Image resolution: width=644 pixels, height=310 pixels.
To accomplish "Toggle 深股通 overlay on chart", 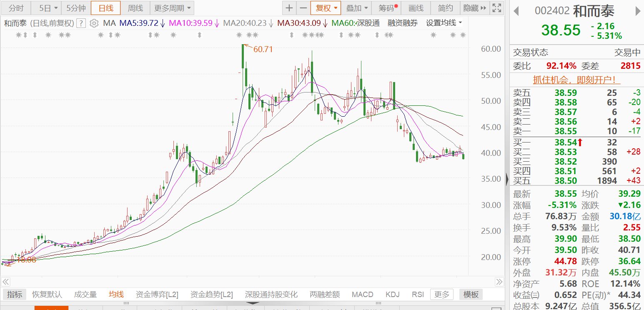I will [368, 23].
